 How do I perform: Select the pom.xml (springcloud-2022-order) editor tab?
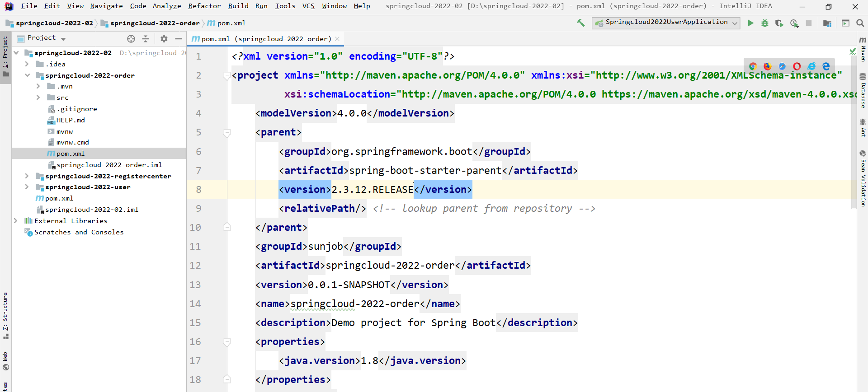point(266,39)
